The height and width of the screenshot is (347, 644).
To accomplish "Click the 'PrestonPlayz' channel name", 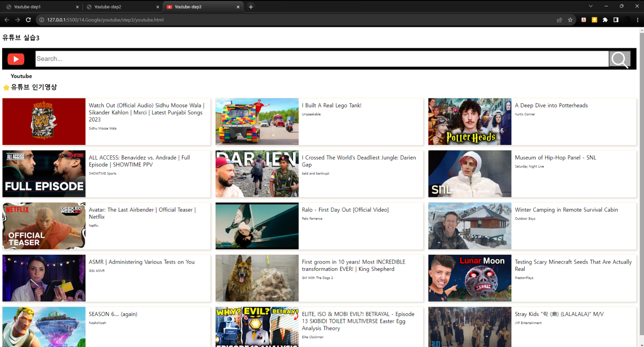I will [x=524, y=278].
